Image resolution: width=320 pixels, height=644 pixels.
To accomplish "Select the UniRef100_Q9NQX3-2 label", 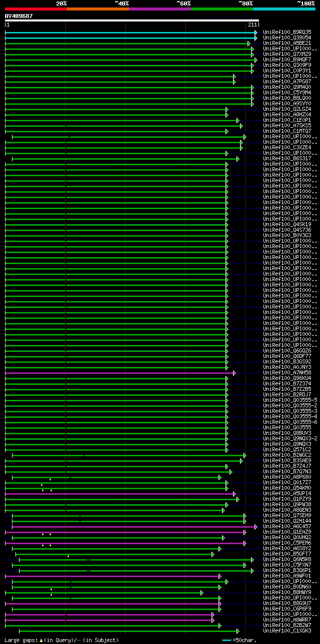I will (290, 438).
